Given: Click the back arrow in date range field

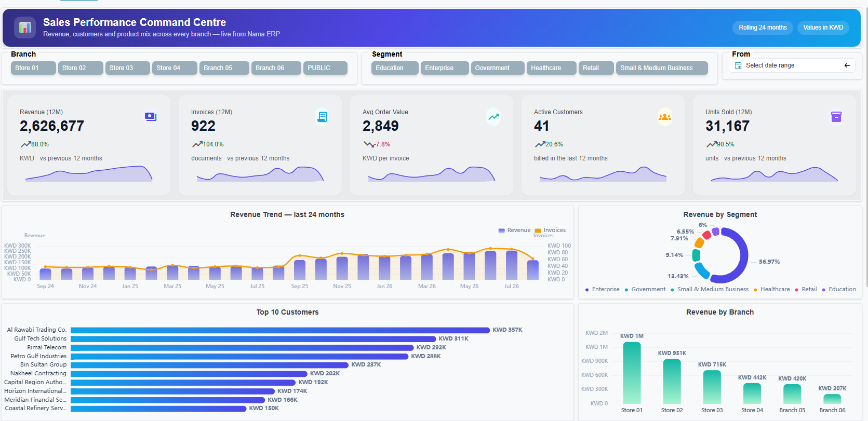Looking at the screenshot, I should pos(847,65).
